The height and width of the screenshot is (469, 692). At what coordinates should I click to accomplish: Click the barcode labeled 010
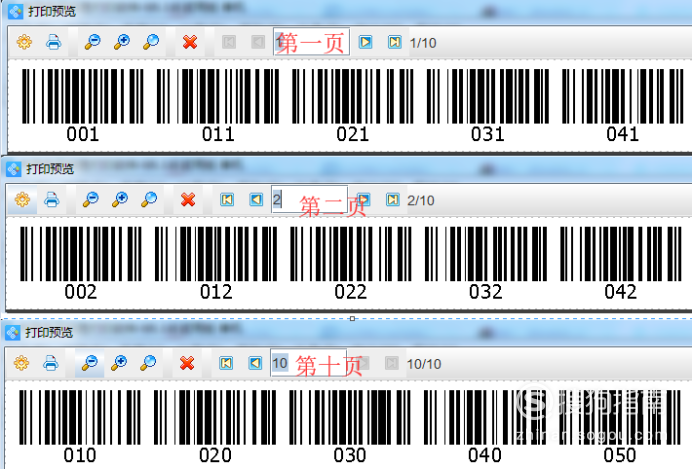pos(80,417)
